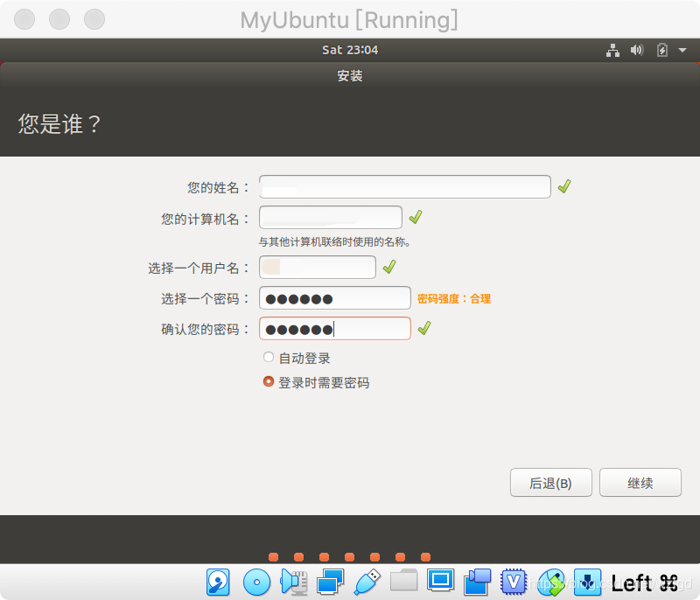Viewport: 700px width, 600px height.
Task: Click the checkmark beside the username field
Action: tap(389, 267)
